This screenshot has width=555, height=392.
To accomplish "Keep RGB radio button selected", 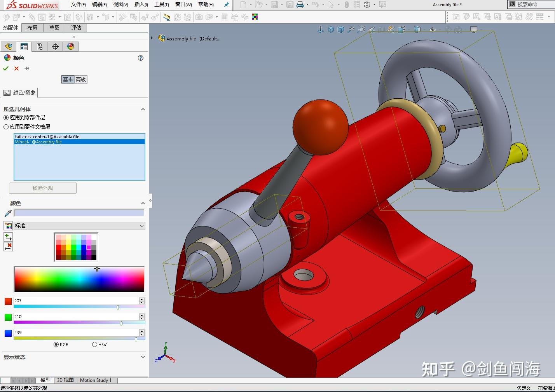I will tap(57, 344).
